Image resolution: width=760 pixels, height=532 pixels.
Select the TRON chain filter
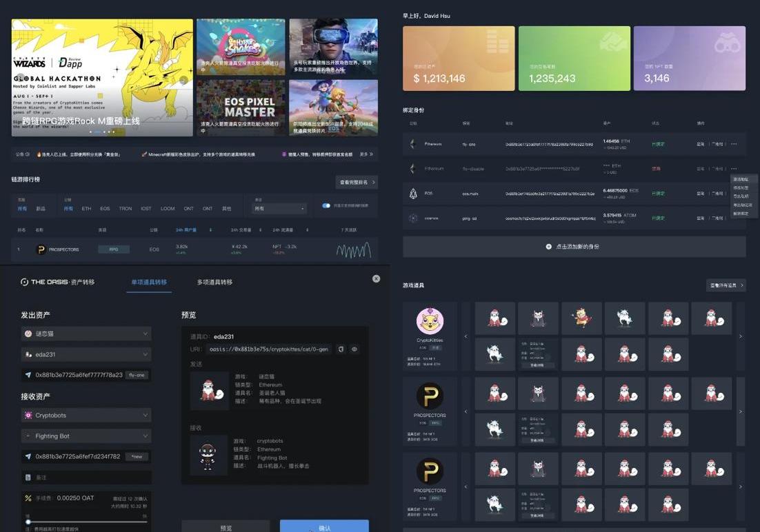125,208
